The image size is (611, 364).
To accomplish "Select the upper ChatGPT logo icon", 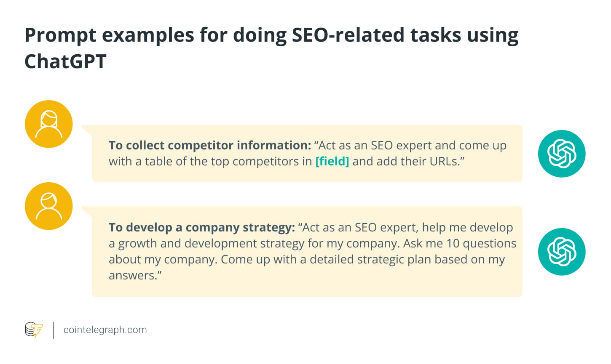I will [x=562, y=154].
